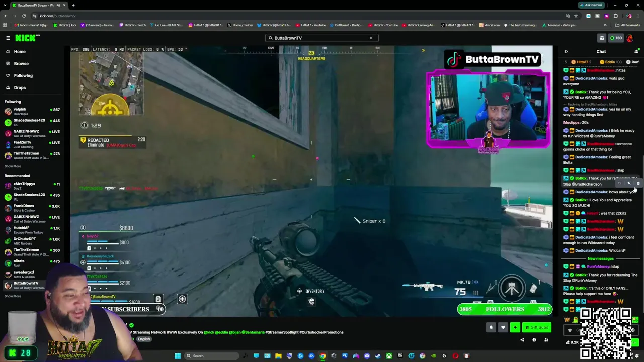Open the panel layout icon in header
The image size is (644, 362).
(x=601, y=38)
